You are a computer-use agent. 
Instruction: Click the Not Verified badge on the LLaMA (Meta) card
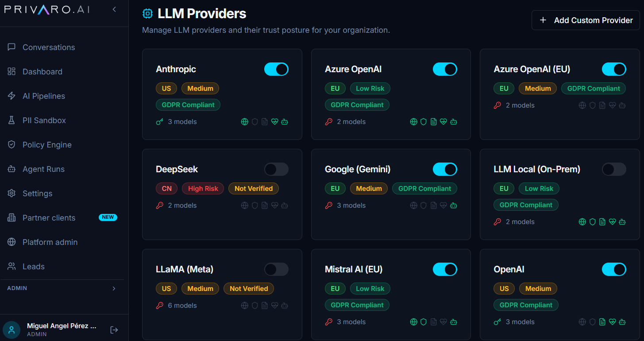pyautogui.click(x=249, y=289)
